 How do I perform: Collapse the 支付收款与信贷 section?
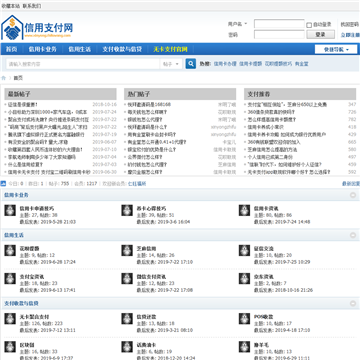353,304
